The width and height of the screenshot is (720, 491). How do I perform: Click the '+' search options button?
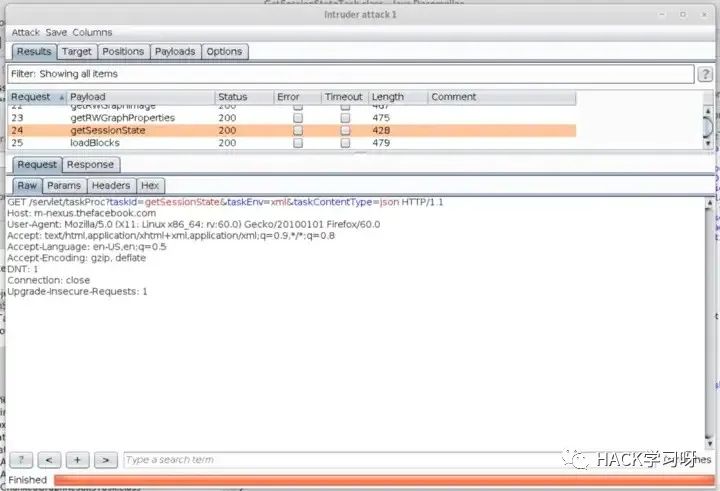[77, 460]
